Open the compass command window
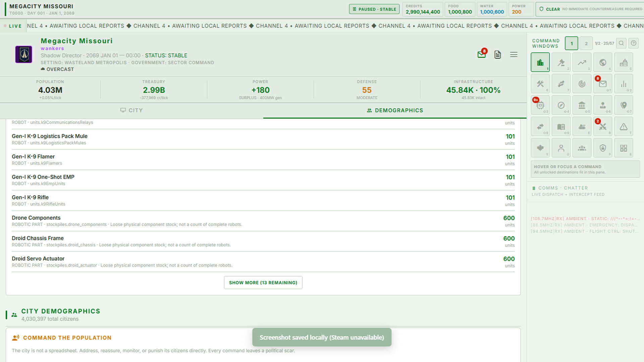The height and width of the screenshot is (362, 644). pyautogui.click(x=561, y=105)
